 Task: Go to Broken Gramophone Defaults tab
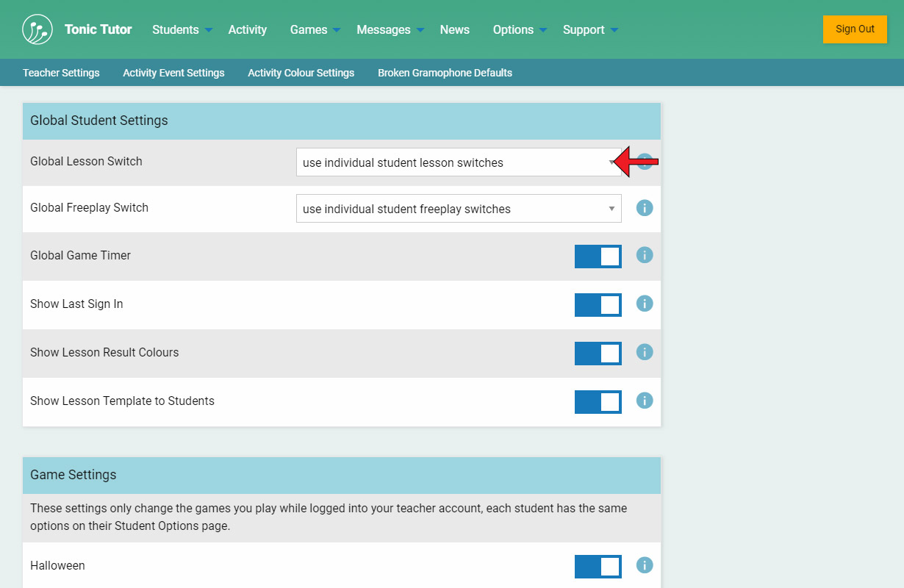coord(445,73)
